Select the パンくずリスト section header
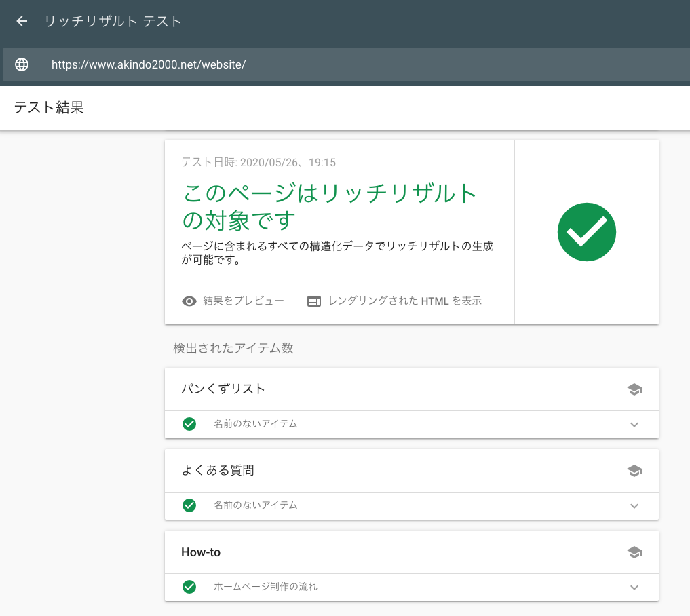This screenshot has height=616, width=690. point(223,389)
